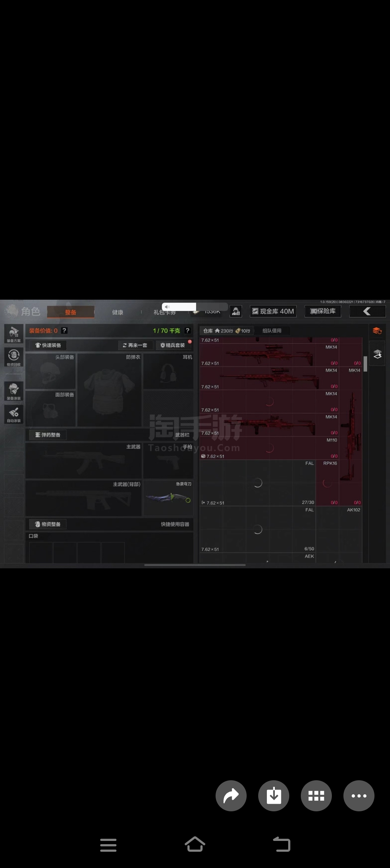390x868 pixels.
Task: Tap the 快速装备 quick equip button
Action: (x=48, y=345)
